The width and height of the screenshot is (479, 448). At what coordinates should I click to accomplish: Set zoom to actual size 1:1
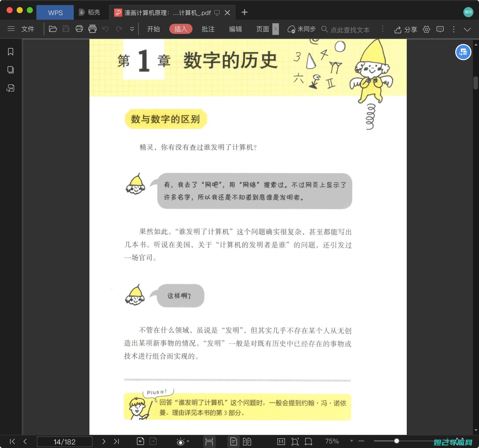[281, 442]
